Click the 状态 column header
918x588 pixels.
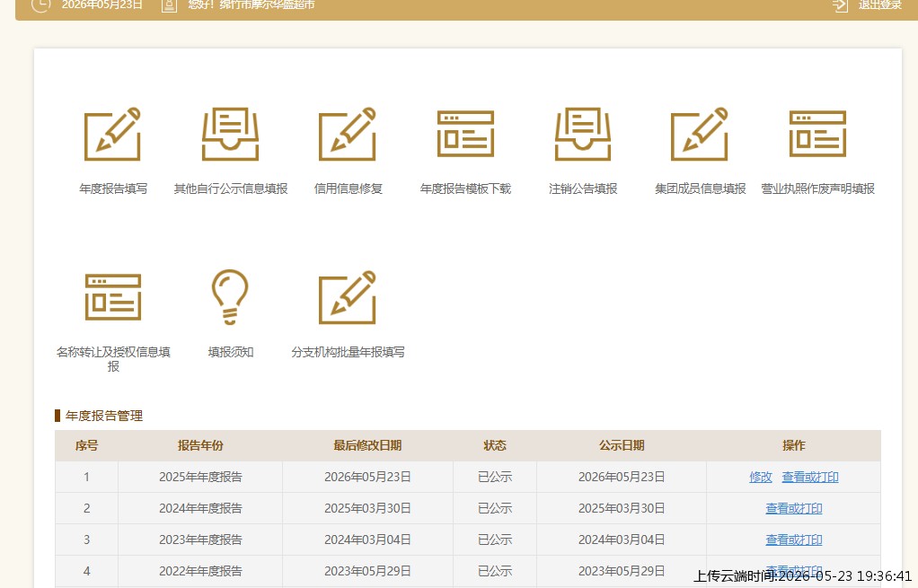(x=495, y=445)
